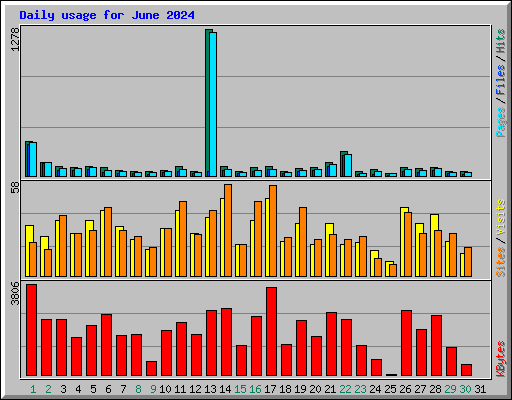
Task: Click the day 12 axis label
Action: 195,389
